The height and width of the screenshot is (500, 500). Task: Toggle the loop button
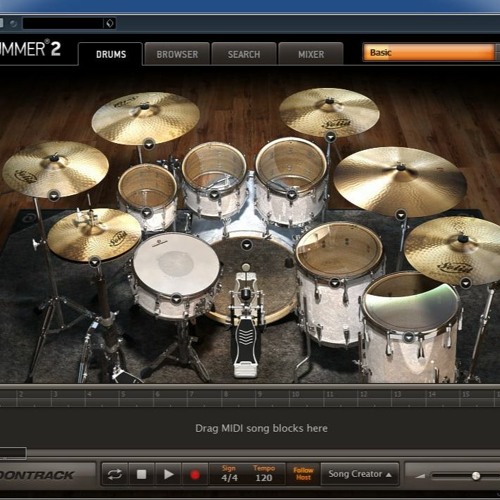pyautogui.click(x=115, y=474)
